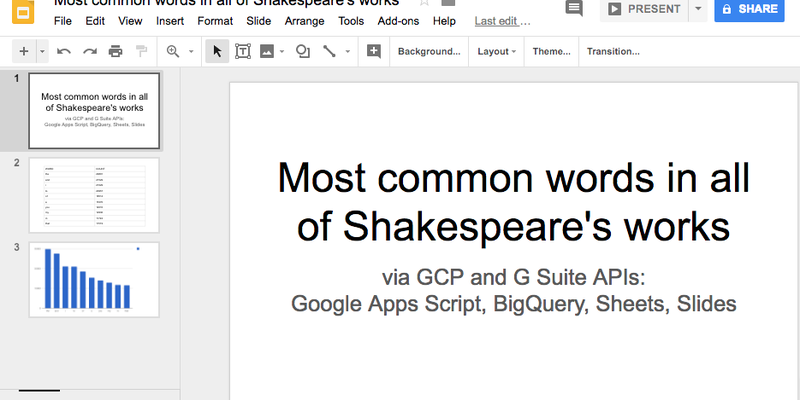This screenshot has width=800, height=400.
Task: Click the blue SHARE button
Action: click(749, 10)
